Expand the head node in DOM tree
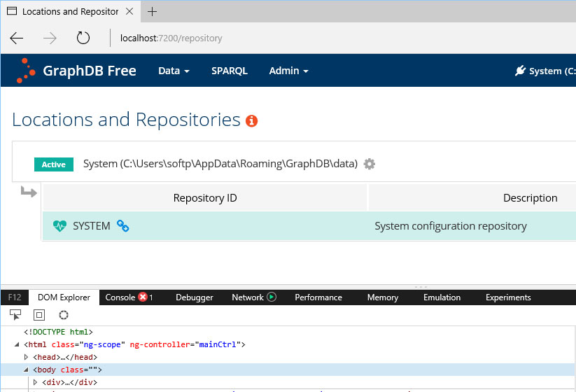This screenshot has width=576, height=392. pyautogui.click(x=27, y=357)
